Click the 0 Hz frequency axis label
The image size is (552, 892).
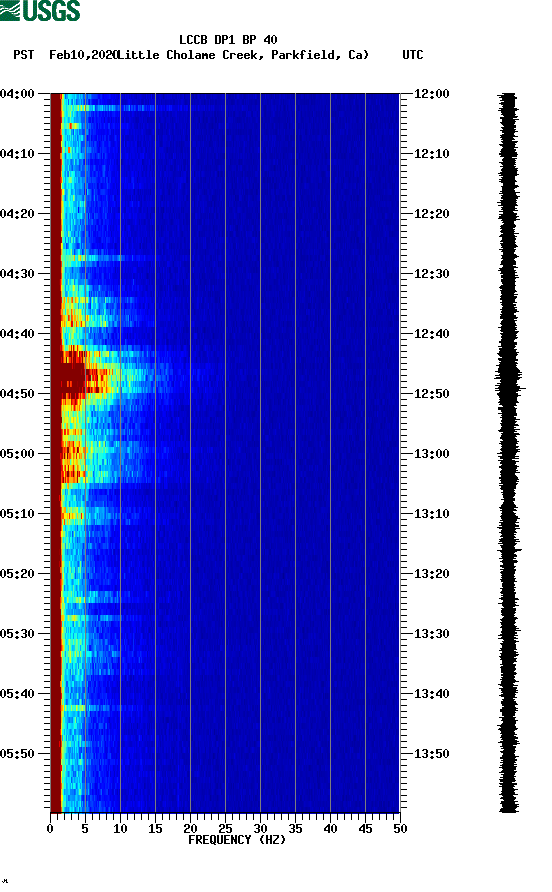point(50,829)
